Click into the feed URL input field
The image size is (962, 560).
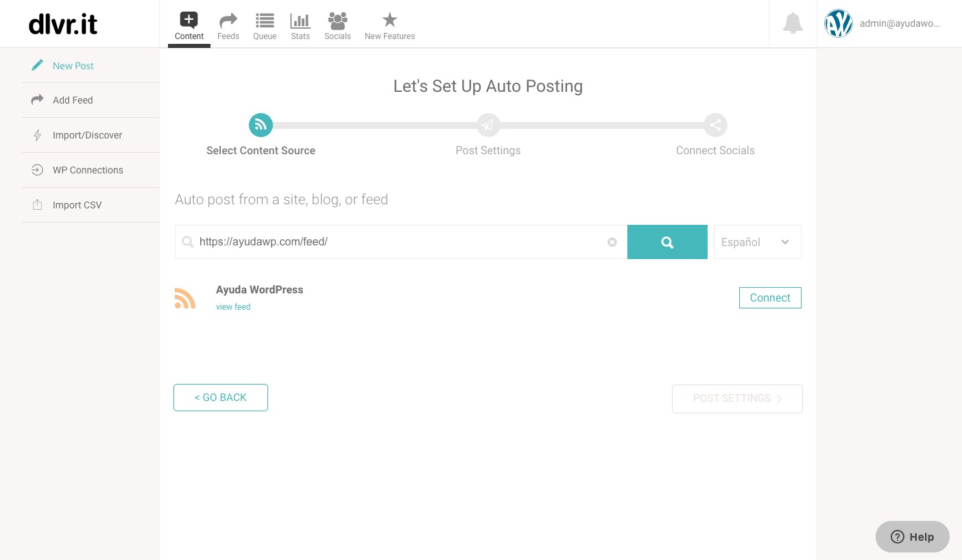point(398,242)
